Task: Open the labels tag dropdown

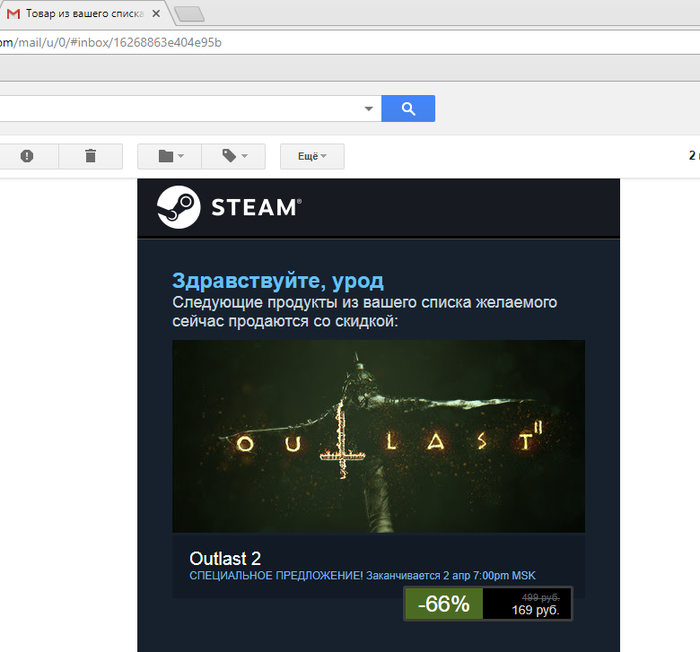Action: [233, 156]
